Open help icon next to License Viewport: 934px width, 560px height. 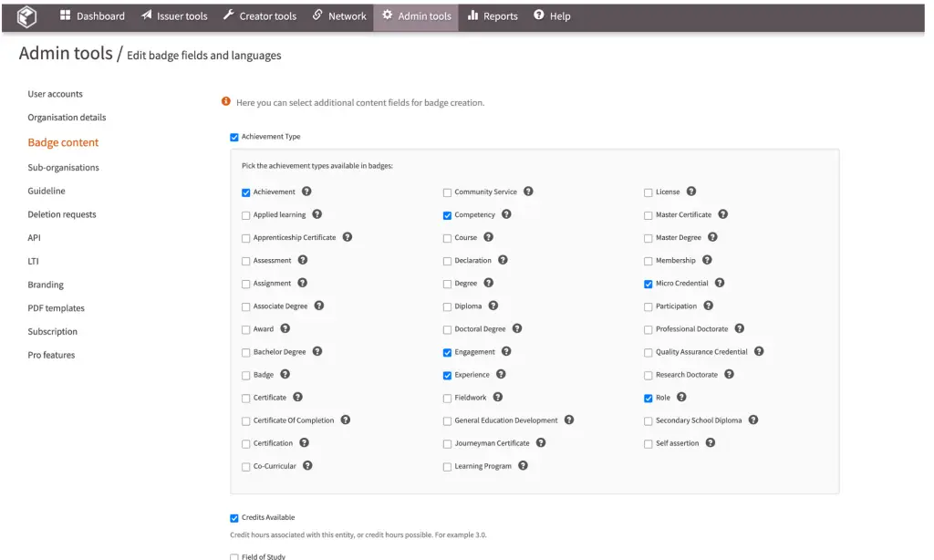coord(691,192)
